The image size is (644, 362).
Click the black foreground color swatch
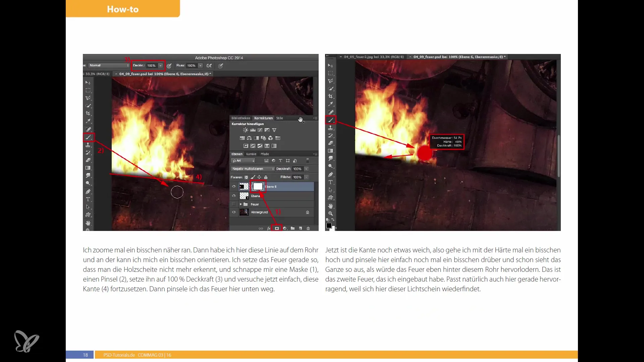(x=329, y=226)
